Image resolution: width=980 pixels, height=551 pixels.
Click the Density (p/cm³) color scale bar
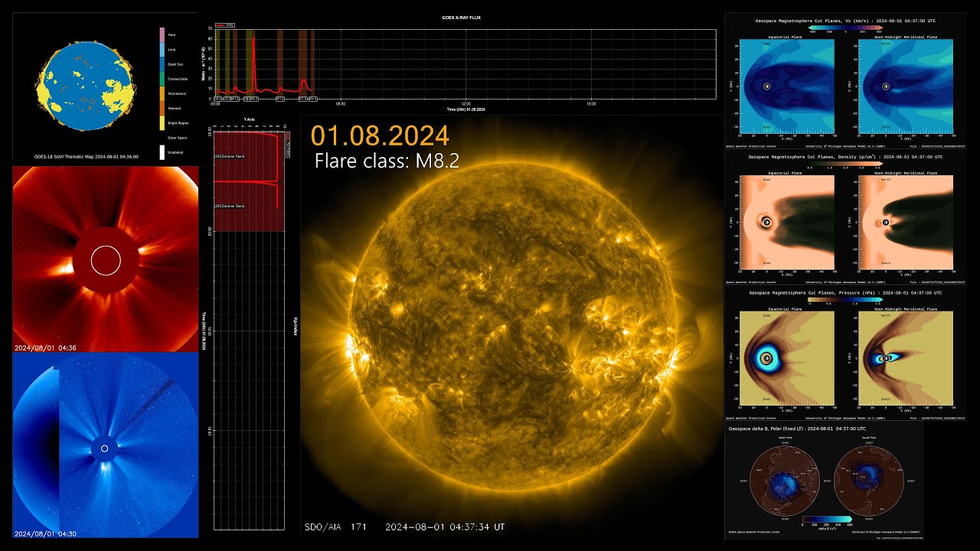(x=844, y=164)
